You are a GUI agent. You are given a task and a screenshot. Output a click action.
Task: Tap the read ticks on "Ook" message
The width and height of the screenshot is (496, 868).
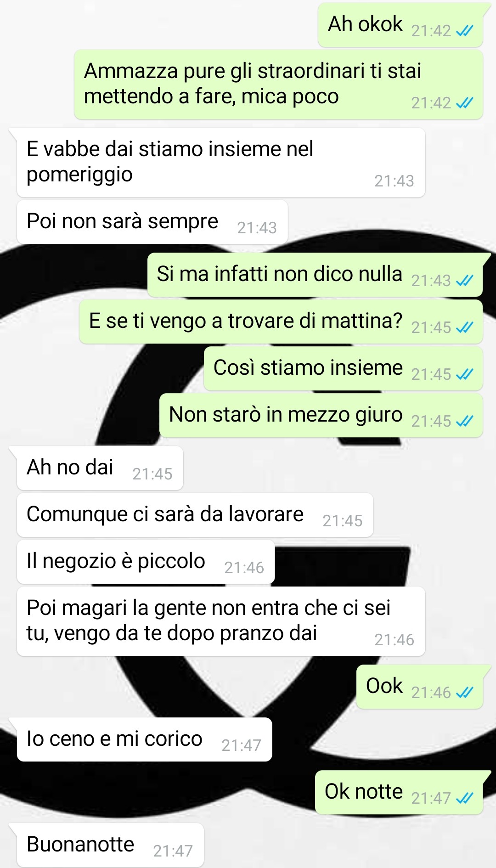click(x=464, y=693)
